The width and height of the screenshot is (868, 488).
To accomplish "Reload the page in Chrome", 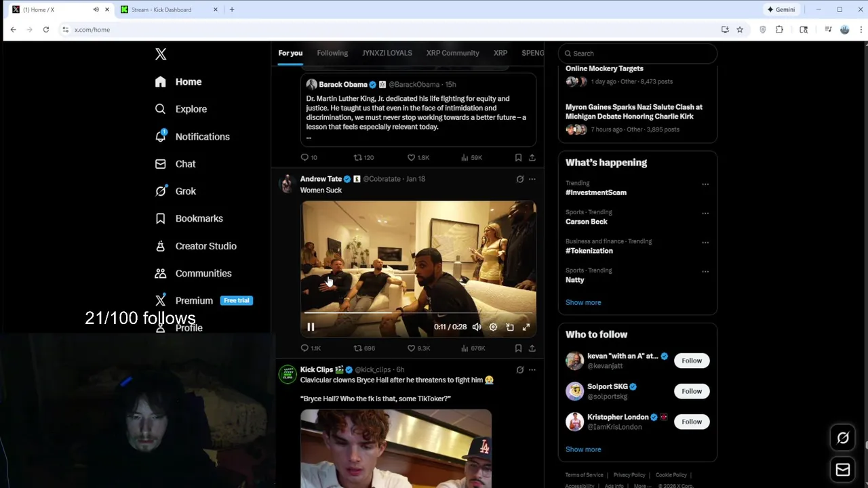I will coord(45,30).
